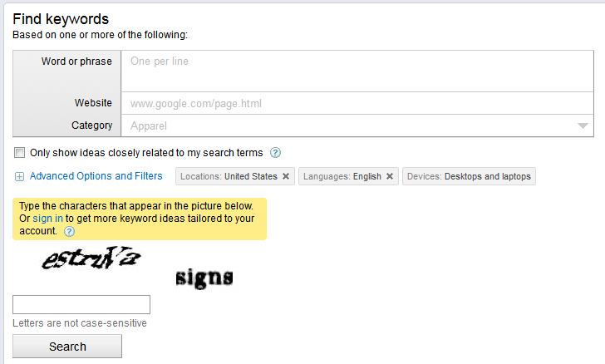Click the Word or phrase label
Viewport: 605px width, 364px height.
(76, 61)
